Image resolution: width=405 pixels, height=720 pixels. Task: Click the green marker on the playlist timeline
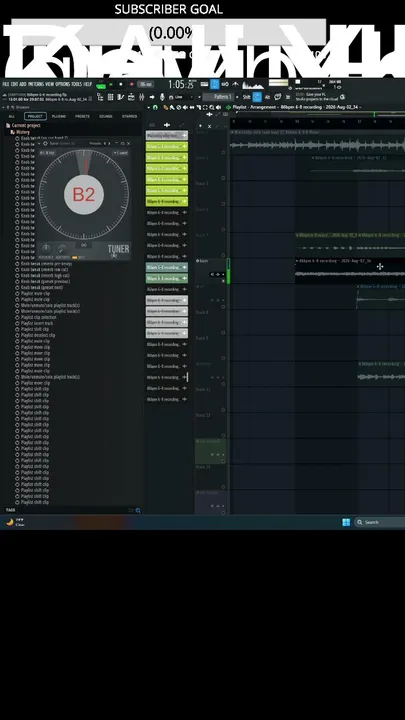[x=374, y=114]
